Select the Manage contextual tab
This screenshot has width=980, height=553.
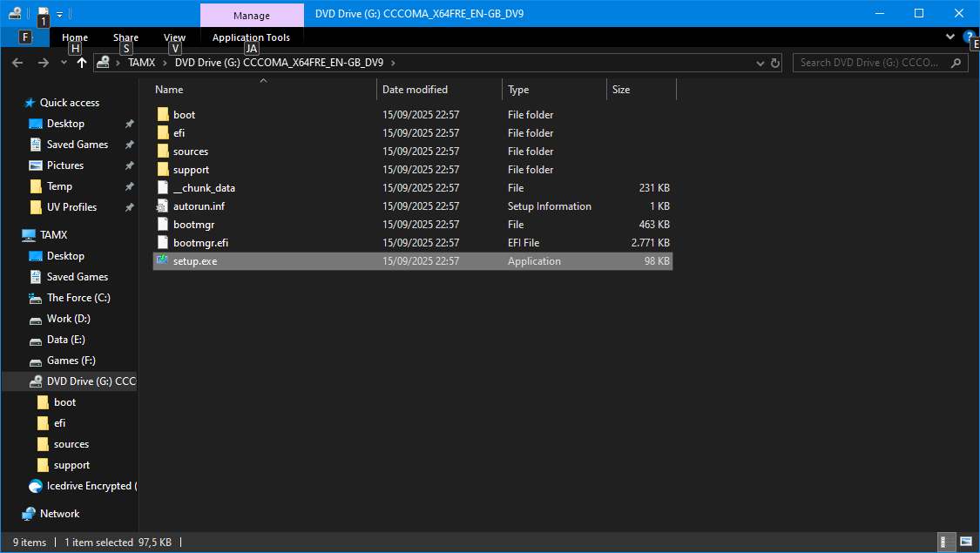point(252,15)
